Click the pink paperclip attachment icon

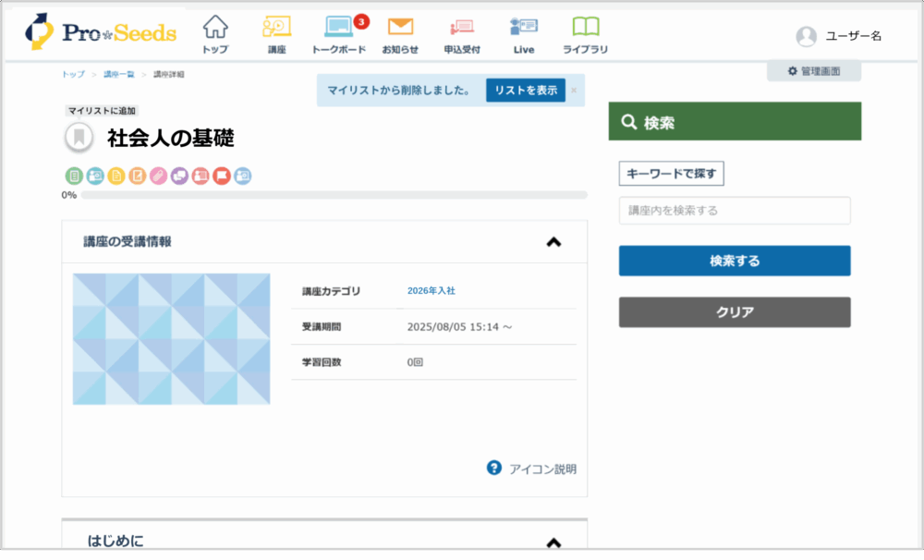[158, 176]
